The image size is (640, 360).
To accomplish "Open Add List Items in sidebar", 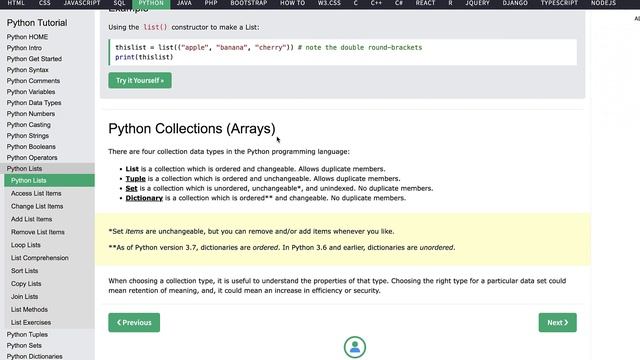I will tap(31, 219).
